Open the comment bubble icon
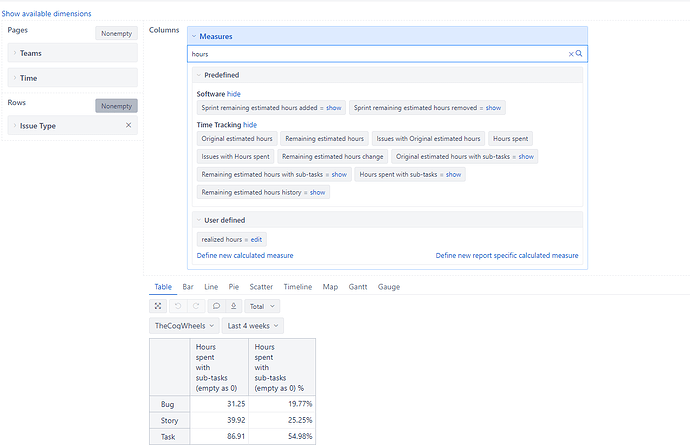 click(216, 306)
